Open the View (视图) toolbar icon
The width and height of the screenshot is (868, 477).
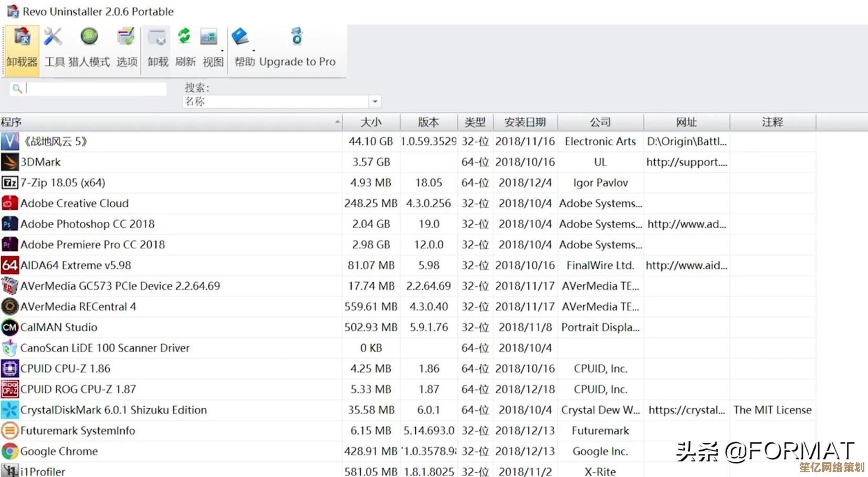point(212,47)
